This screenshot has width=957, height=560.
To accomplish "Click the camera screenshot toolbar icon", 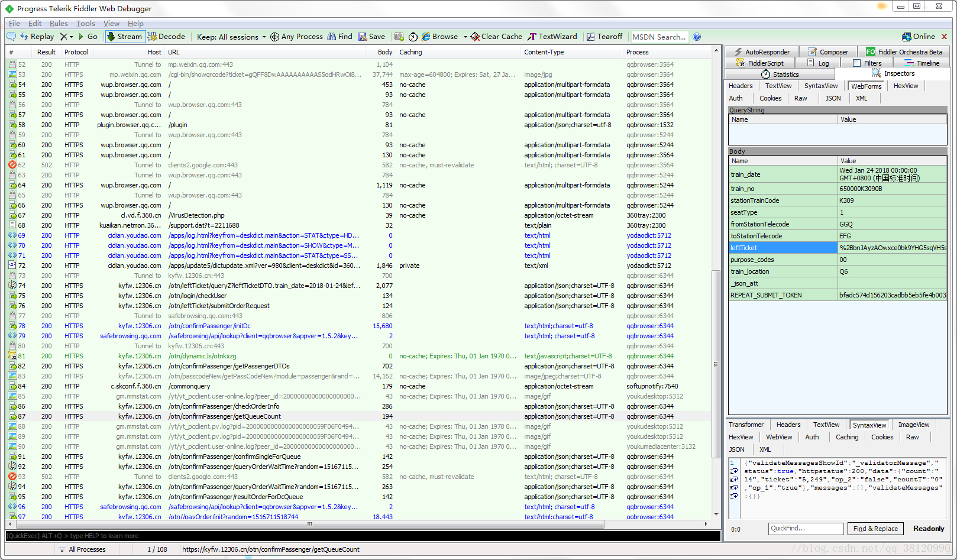I will coord(399,37).
